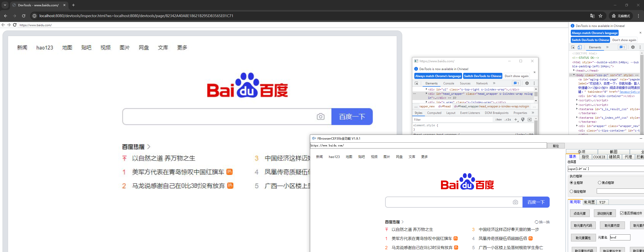The width and height of the screenshot is (644, 252).
Task: Switch to Network tab in floating DevTools
Action: click(x=482, y=83)
